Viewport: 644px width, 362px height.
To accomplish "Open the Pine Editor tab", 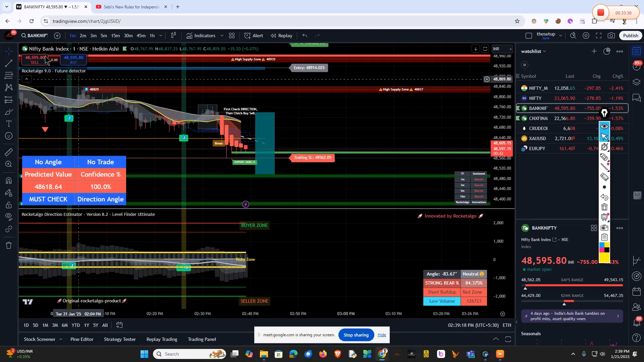I will (x=82, y=339).
